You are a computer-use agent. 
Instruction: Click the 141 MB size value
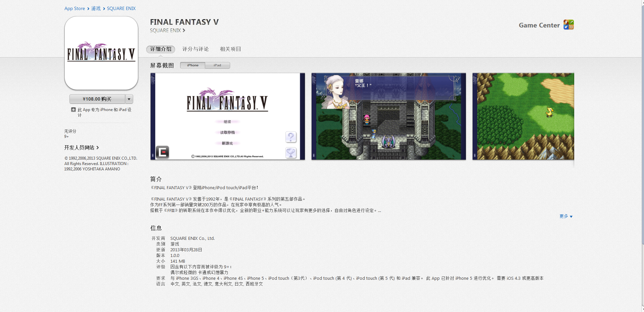[x=178, y=261]
